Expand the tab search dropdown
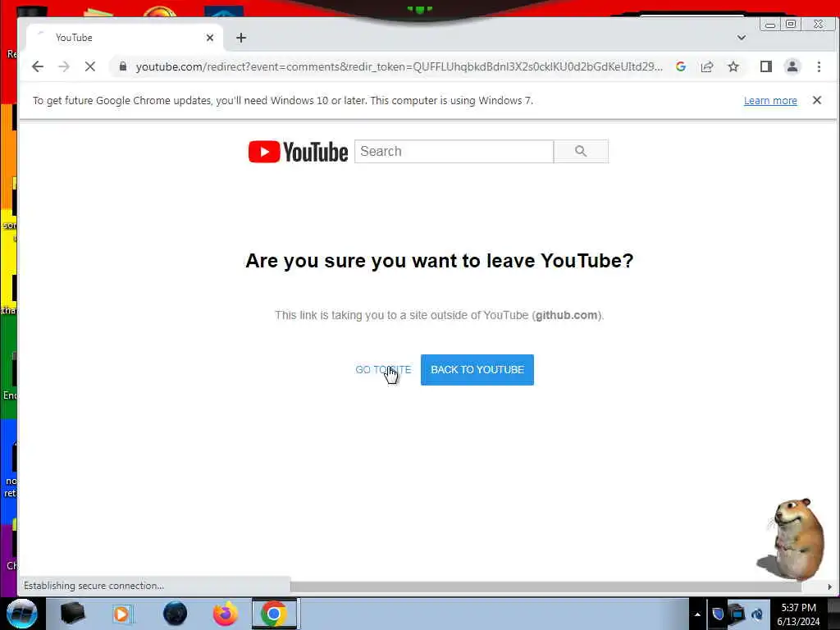Image resolution: width=840 pixels, height=630 pixels. pos(742,38)
